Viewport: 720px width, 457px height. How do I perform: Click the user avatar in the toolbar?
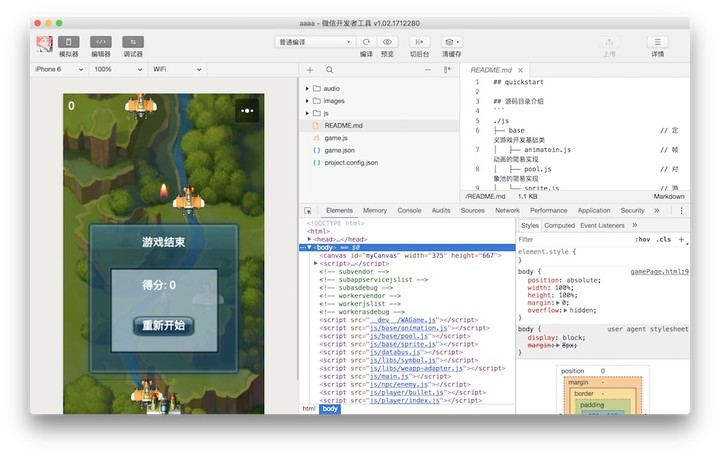tap(44, 44)
